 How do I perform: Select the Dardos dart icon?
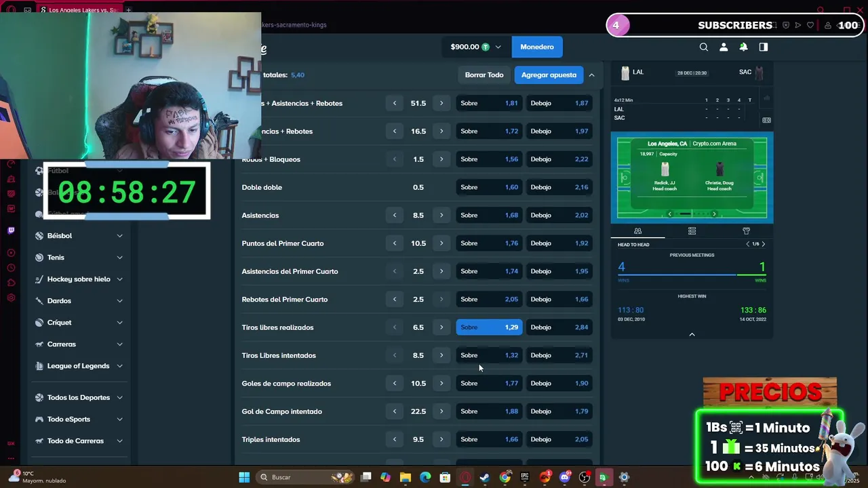tap(39, 301)
